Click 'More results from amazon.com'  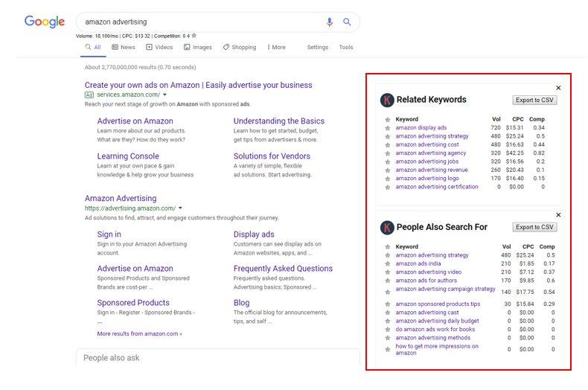coord(139,333)
